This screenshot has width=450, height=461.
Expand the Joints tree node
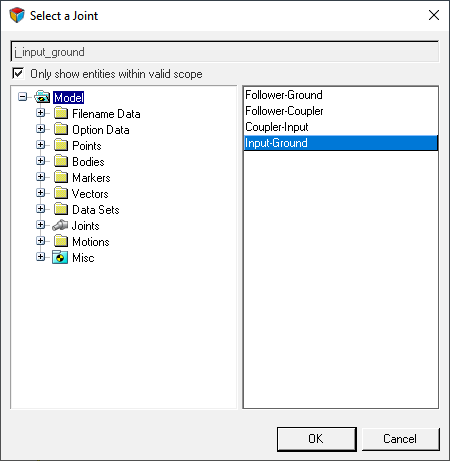[x=41, y=225]
